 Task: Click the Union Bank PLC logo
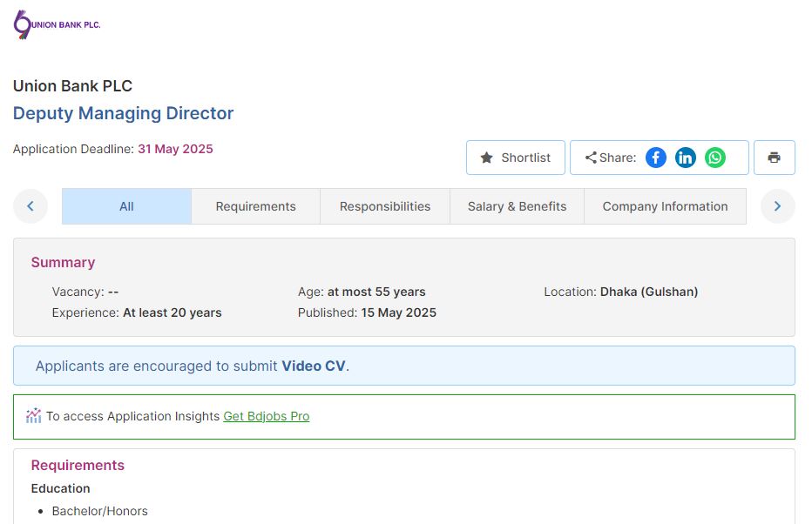[58, 24]
